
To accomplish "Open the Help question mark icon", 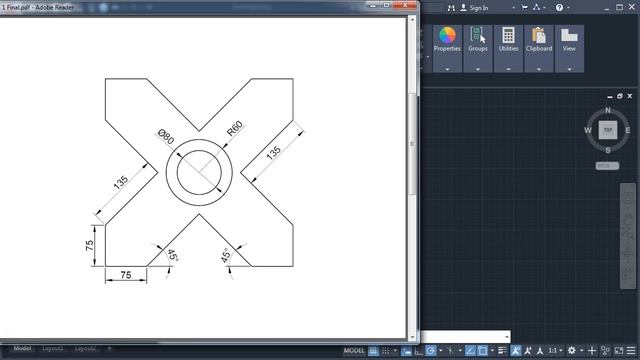I will pyautogui.click(x=559, y=7).
